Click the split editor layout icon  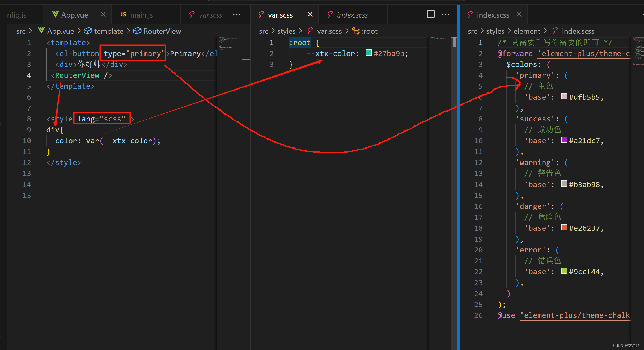[431, 14]
